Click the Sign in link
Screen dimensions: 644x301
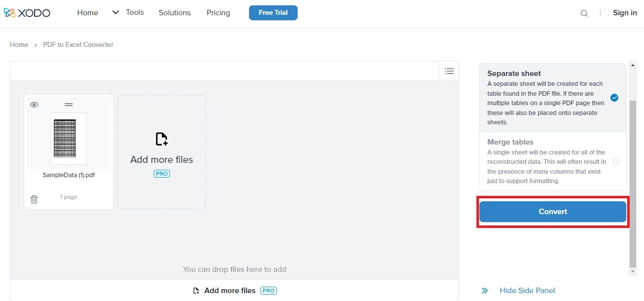pyautogui.click(x=625, y=13)
